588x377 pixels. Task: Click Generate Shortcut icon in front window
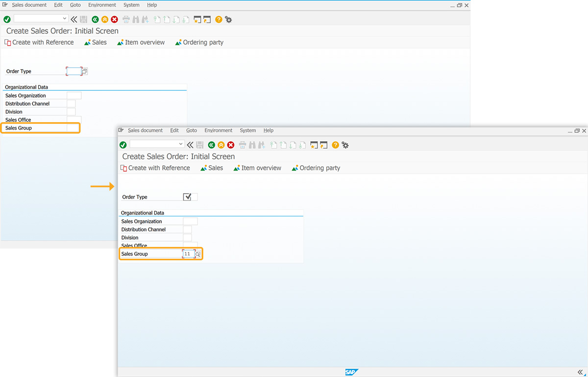[323, 145]
